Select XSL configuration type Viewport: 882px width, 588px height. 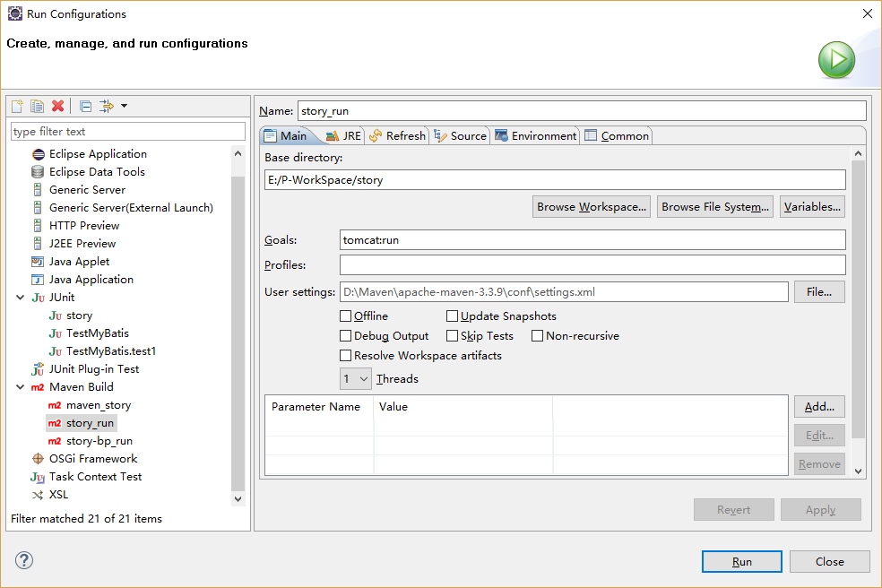coord(58,495)
